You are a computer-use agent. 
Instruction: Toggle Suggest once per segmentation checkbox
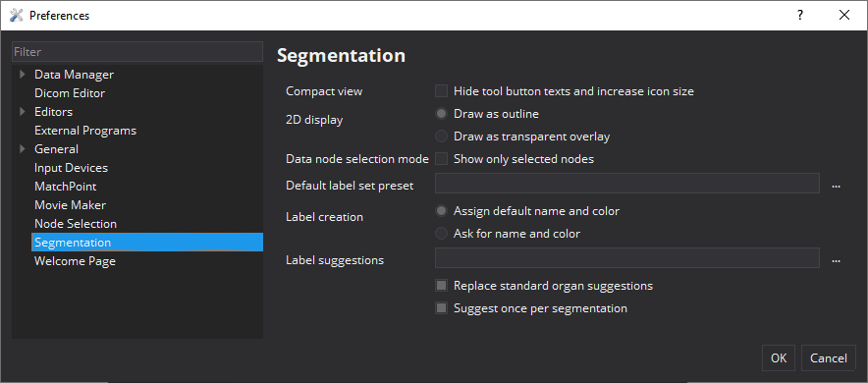coord(441,308)
